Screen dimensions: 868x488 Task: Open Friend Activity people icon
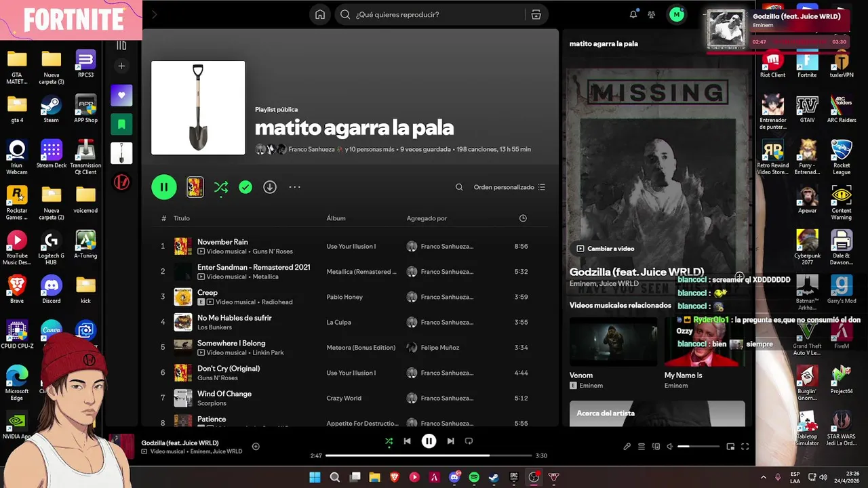click(652, 14)
